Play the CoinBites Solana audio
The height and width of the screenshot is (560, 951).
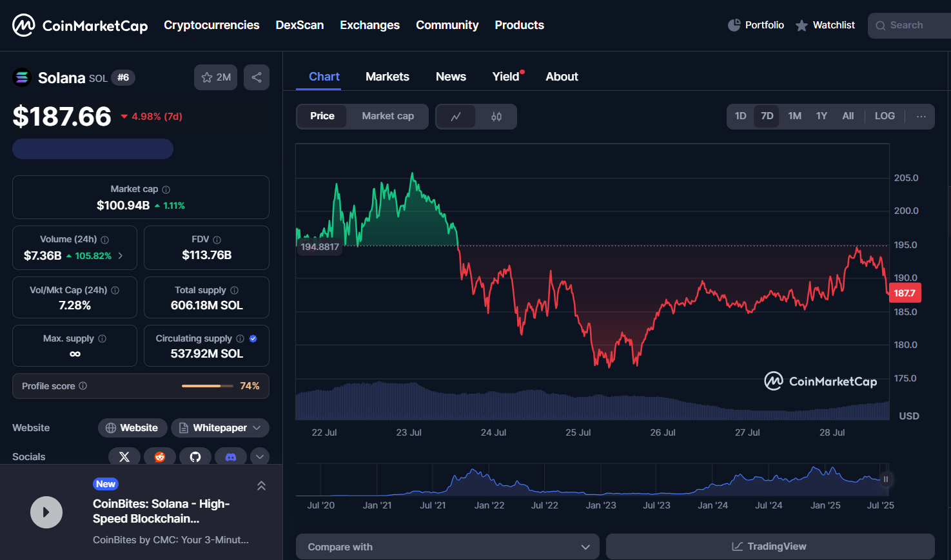point(46,512)
